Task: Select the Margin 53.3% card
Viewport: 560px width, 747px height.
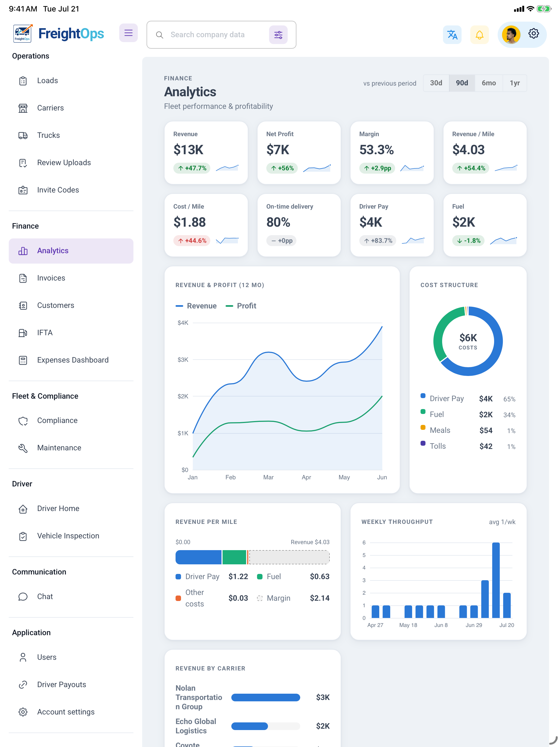Action: 392,153
